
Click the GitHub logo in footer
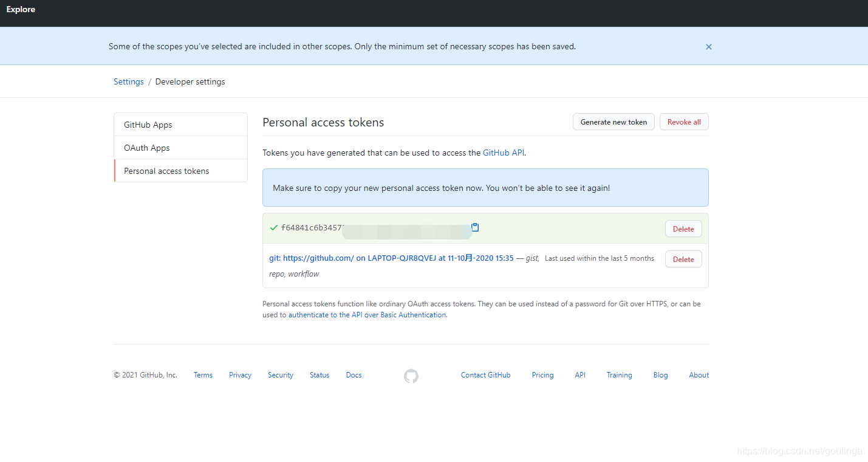[411, 376]
